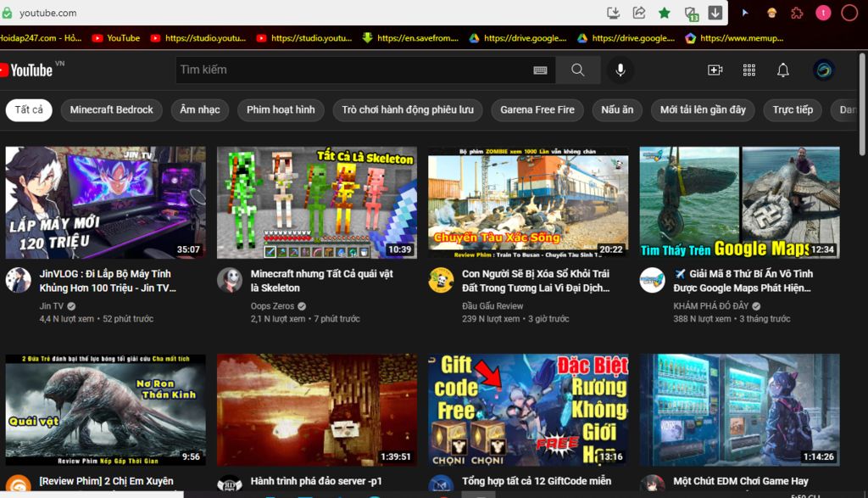The image size is (868, 498).
Task: Select Trò chơi hành động phiêu lưu chip
Action: coord(408,109)
